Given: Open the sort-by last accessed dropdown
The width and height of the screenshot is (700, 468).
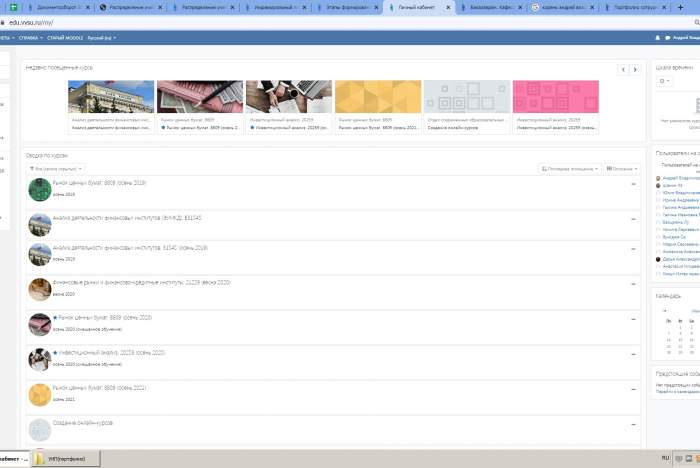Looking at the screenshot, I should pyautogui.click(x=568, y=169).
